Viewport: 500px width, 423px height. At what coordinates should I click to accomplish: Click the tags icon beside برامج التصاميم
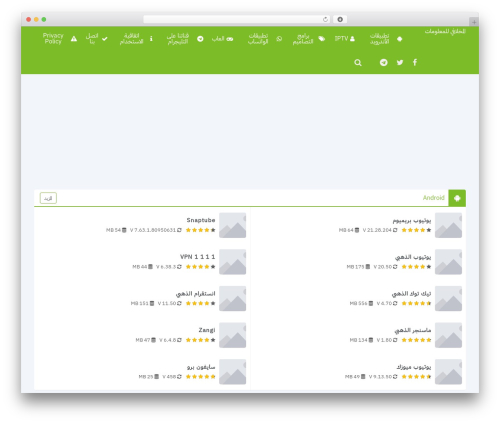[322, 39]
